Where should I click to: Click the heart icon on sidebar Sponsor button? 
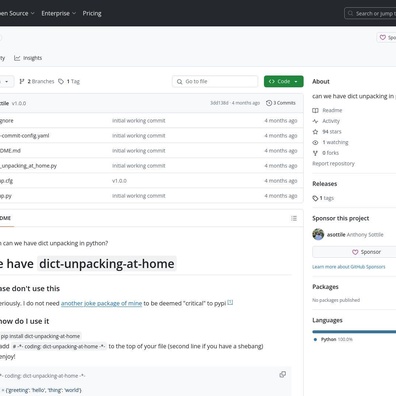pyautogui.click(x=355, y=252)
